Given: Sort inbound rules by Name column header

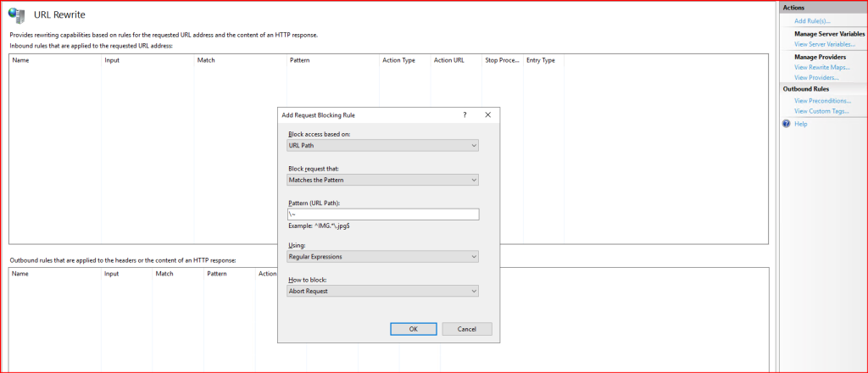Looking at the screenshot, I should coord(20,60).
